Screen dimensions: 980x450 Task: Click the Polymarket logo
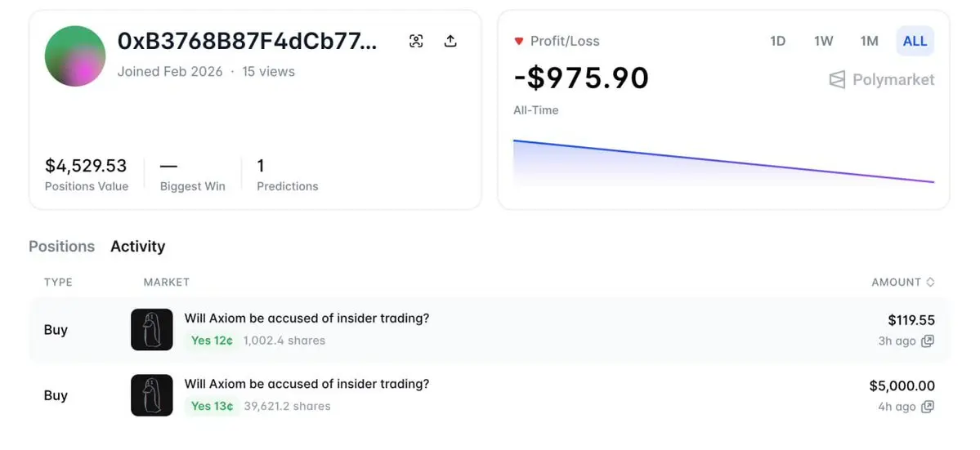[881, 80]
